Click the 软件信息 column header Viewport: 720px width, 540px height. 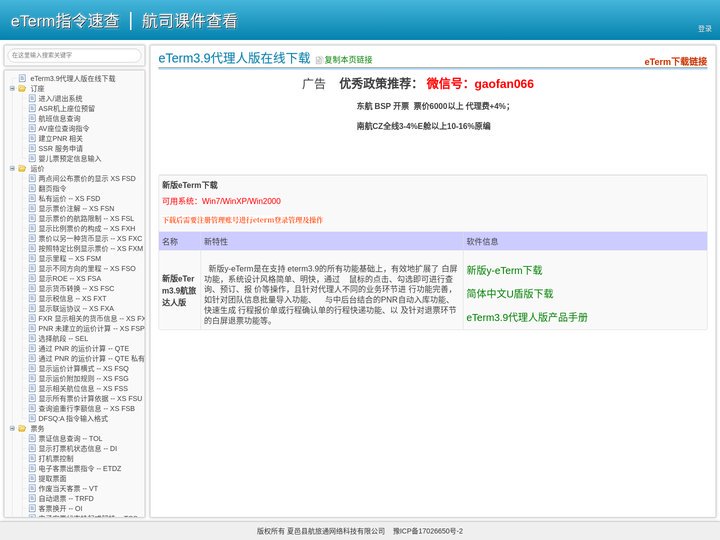(482, 242)
